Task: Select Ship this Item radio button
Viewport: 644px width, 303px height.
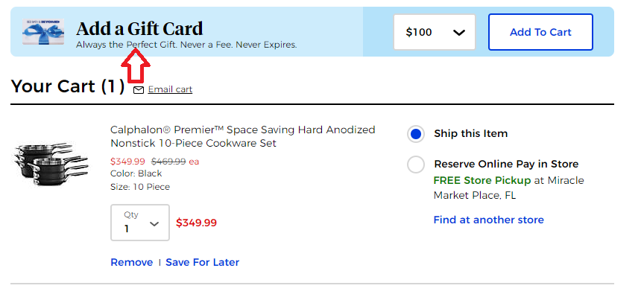Action: [x=416, y=134]
